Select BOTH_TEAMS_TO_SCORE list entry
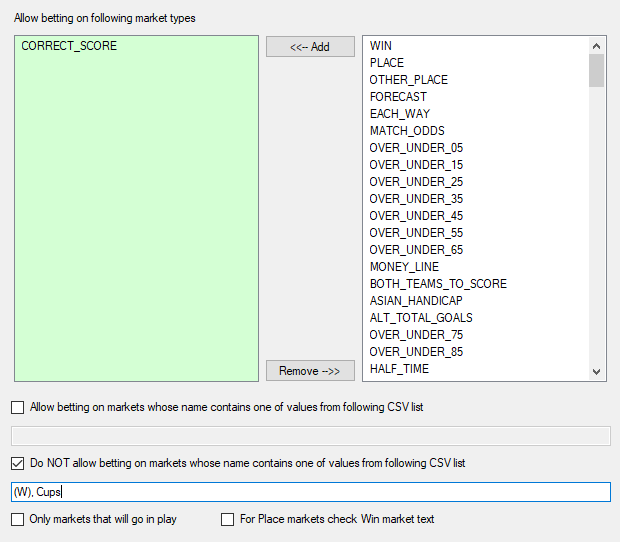 [438, 284]
